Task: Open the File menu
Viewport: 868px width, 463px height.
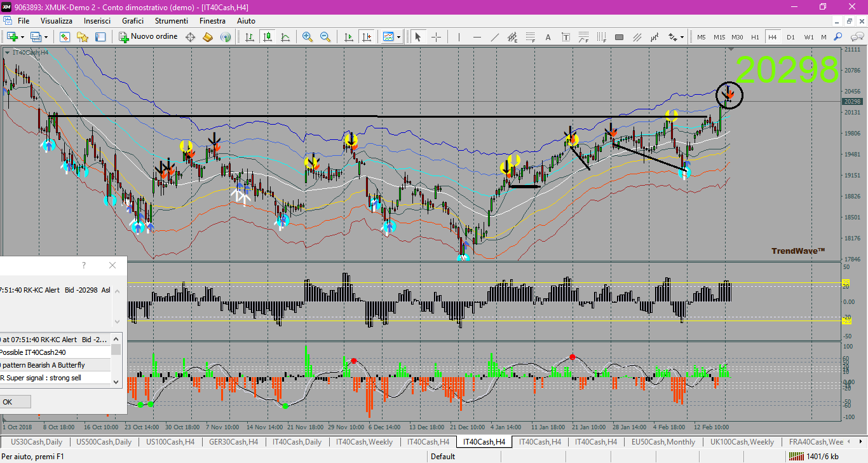Action: point(24,21)
